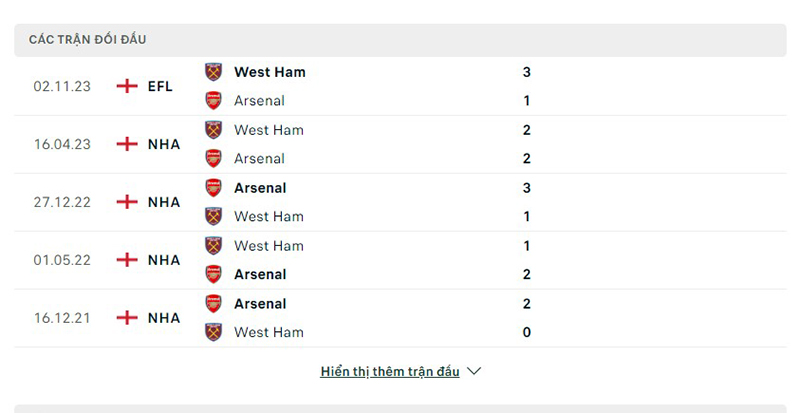Click West Ham crest in 27.12.22 match
This screenshot has height=413, width=800.
coord(213,216)
